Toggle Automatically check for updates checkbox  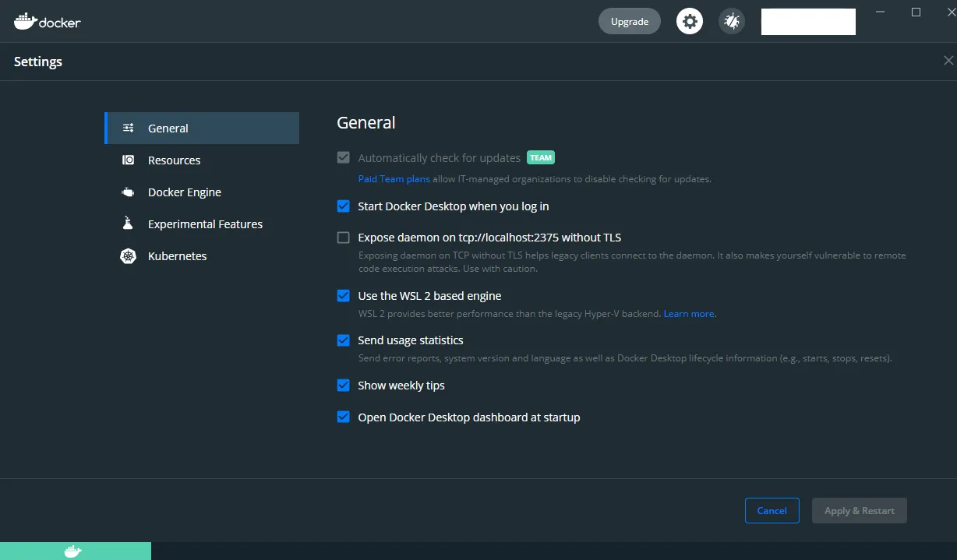click(x=343, y=157)
